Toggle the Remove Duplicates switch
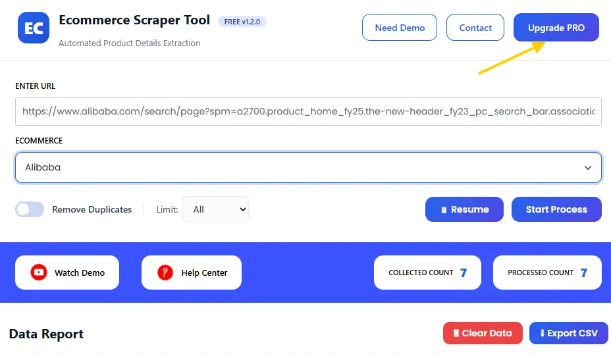The image size is (611, 364). 30,209
